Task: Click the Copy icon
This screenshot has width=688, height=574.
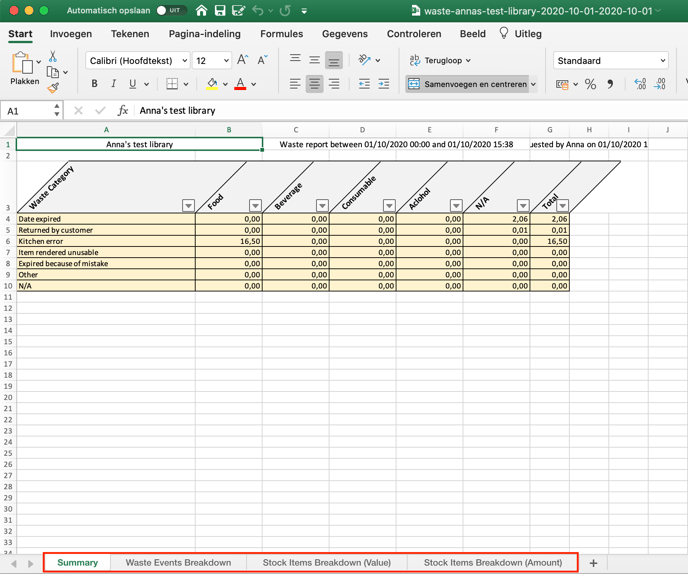Action: (53, 72)
